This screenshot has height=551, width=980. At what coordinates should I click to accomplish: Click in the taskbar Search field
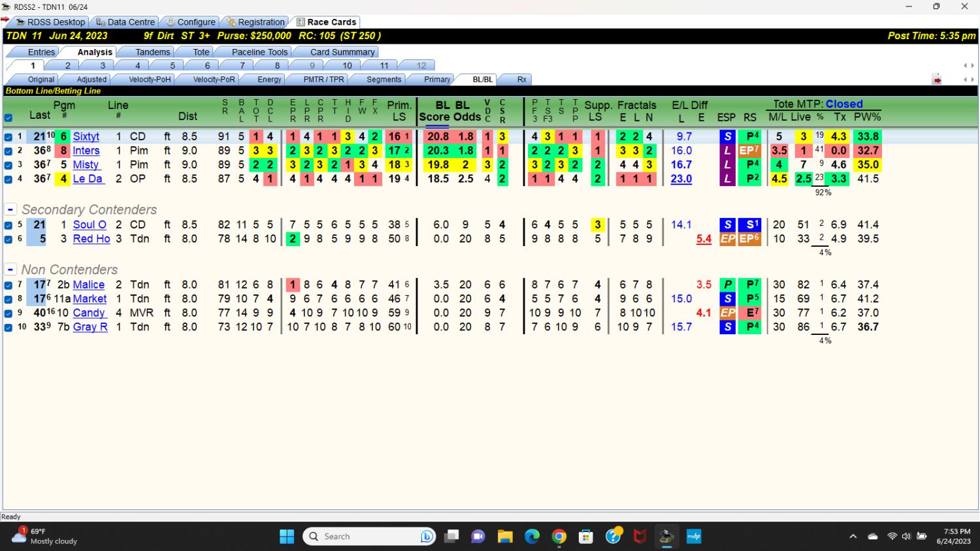[x=370, y=537]
